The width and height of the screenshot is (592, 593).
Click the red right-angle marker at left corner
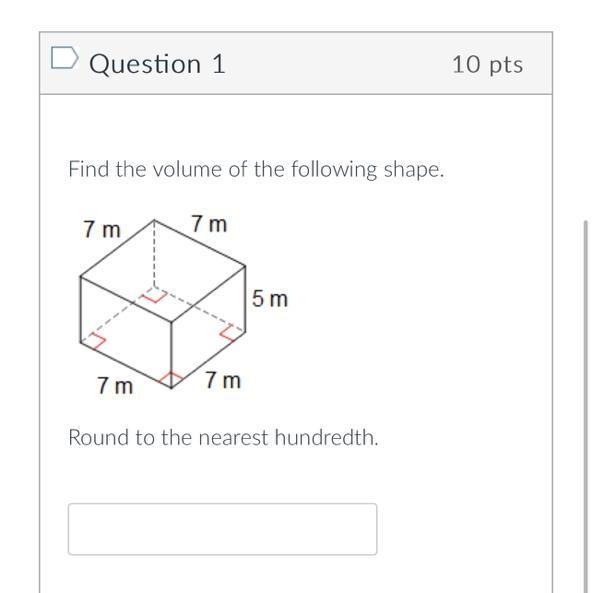click(94, 342)
